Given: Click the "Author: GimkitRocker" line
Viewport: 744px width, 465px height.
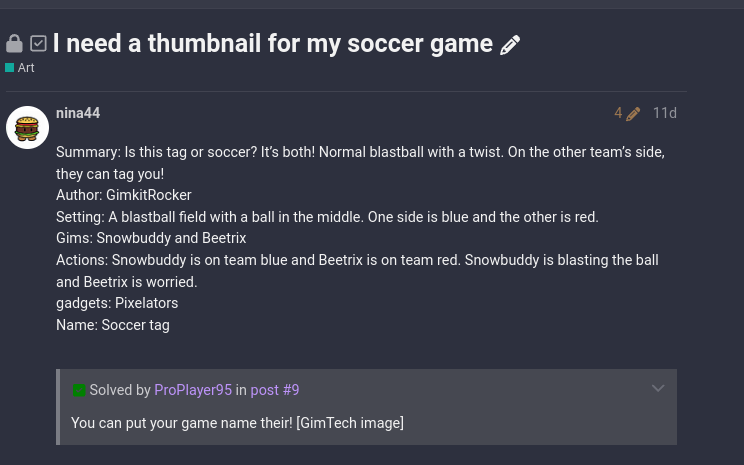Looking at the screenshot, I should [124, 195].
